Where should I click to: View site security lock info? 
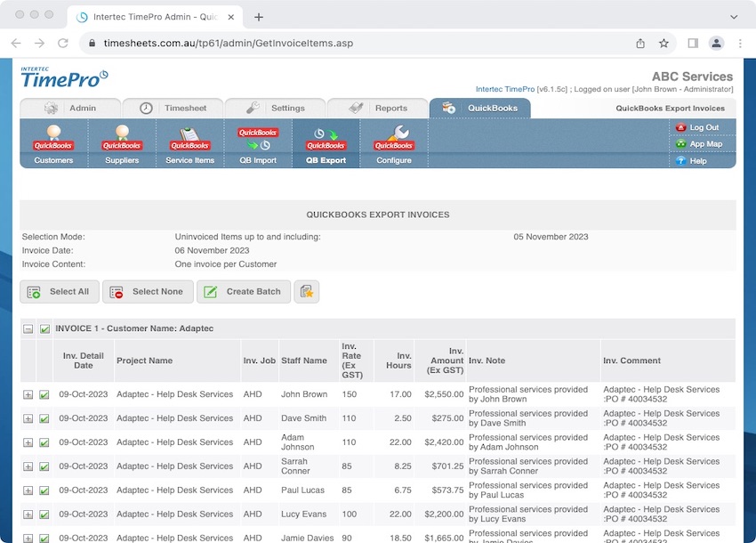tap(92, 43)
